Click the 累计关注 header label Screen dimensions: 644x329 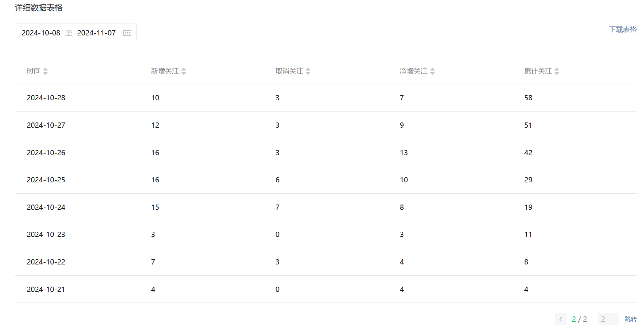[x=538, y=71]
